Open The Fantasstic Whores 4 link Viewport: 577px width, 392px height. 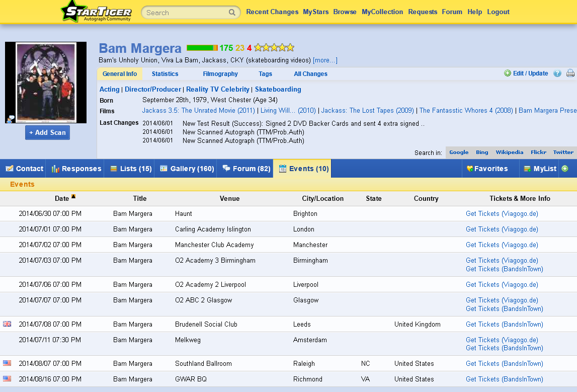point(466,110)
